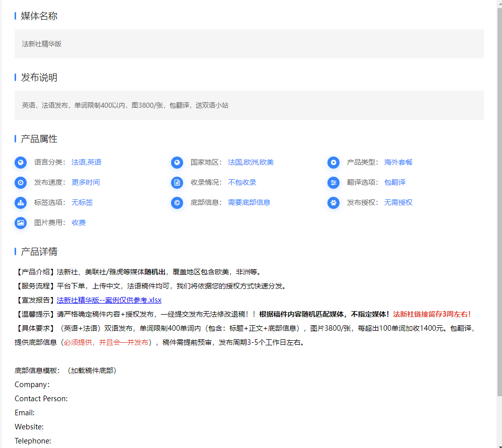
Task: Click the 法国,欧洲,欧美 region value
Action: tap(250, 162)
